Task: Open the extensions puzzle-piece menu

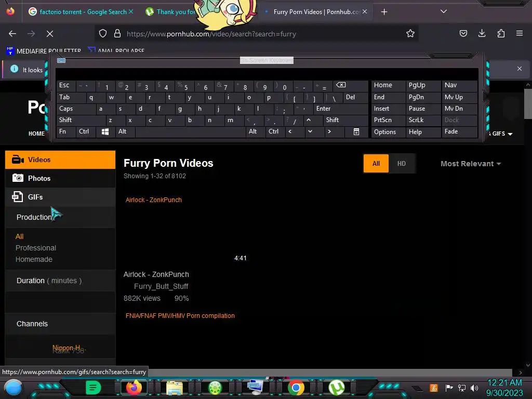Action: point(501,33)
